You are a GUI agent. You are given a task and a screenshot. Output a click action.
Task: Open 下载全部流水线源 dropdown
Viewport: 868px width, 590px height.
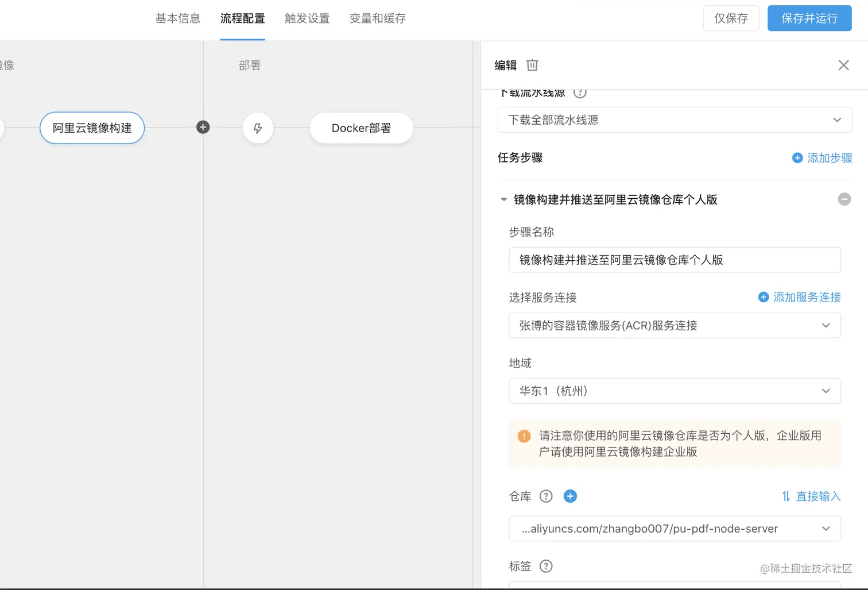click(x=675, y=120)
